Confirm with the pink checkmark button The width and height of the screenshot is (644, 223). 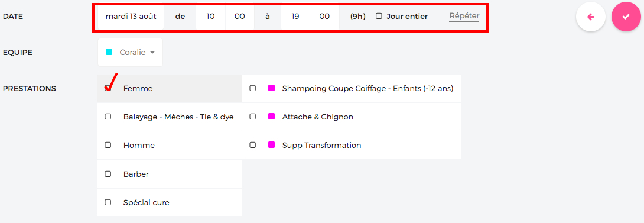point(626,17)
